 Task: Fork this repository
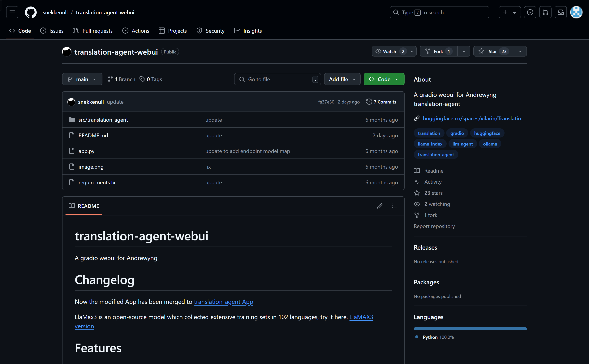pyautogui.click(x=438, y=51)
